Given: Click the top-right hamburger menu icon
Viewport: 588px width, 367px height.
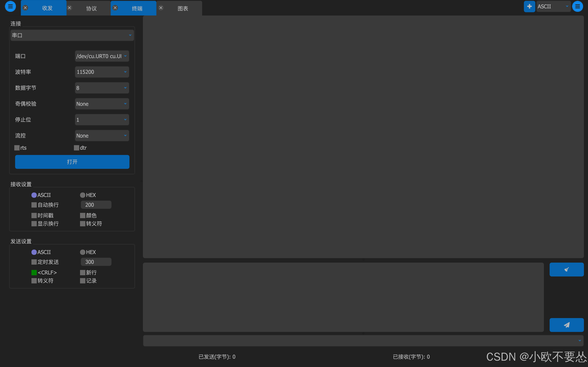Looking at the screenshot, I should [577, 6].
